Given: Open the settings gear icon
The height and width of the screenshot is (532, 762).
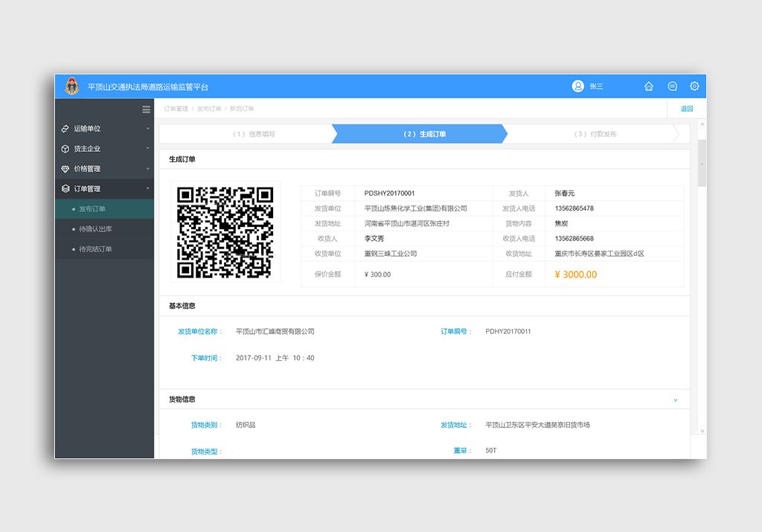Looking at the screenshot, I should click(x=694, y=86).
